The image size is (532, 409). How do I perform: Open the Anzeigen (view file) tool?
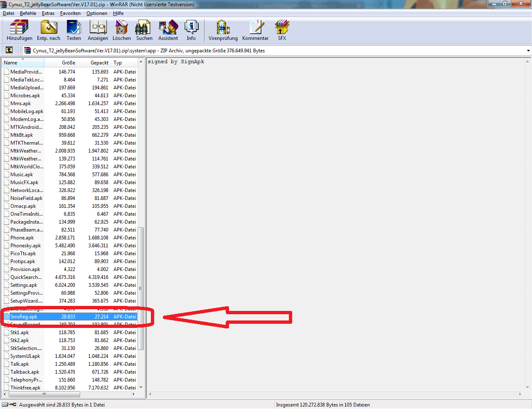coord(98,30)
